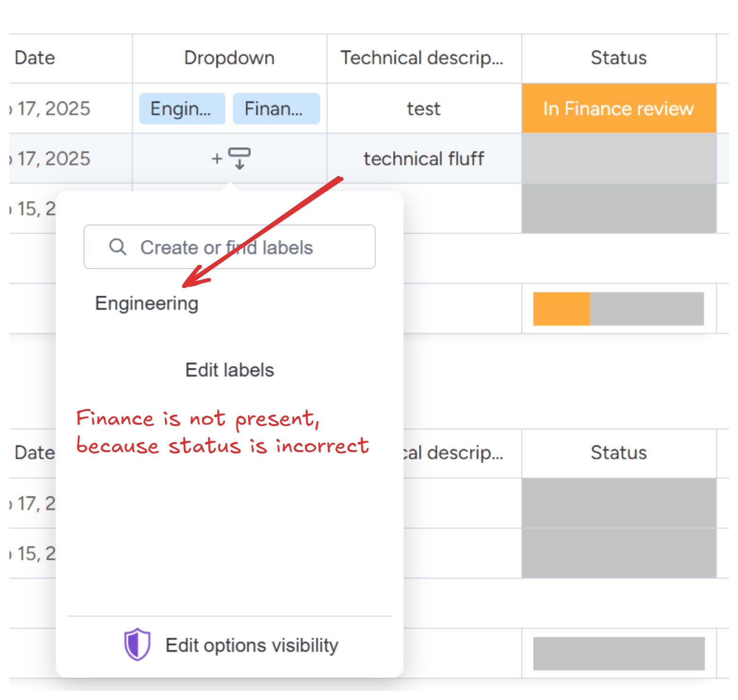
Task: Click the purple shield icon
Action: click(x=137, y=644)
